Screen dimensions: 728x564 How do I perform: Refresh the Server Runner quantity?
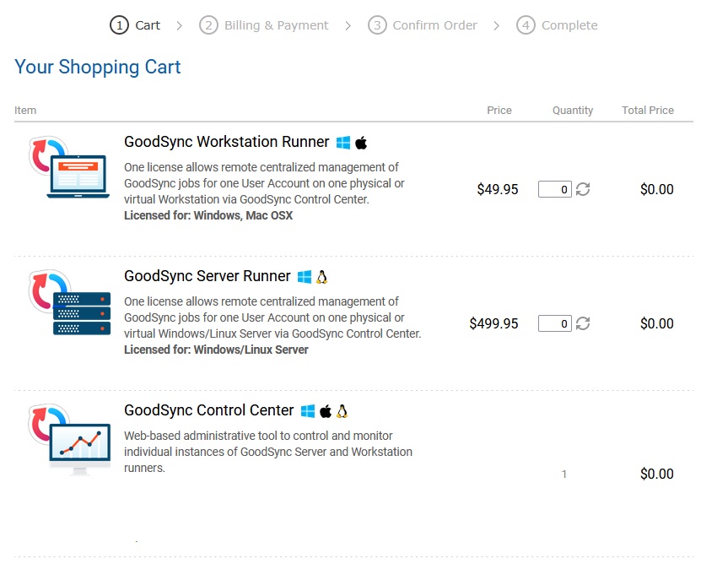(x=583, y=323)
